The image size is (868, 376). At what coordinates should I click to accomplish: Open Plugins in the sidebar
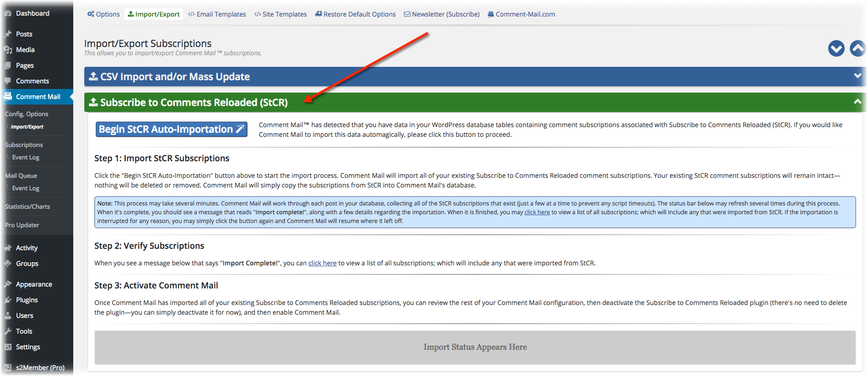point(27,300)
